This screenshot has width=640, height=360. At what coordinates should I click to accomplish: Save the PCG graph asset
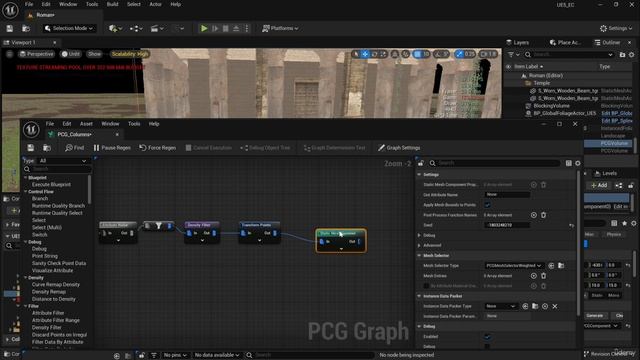[x=31, y=148]
